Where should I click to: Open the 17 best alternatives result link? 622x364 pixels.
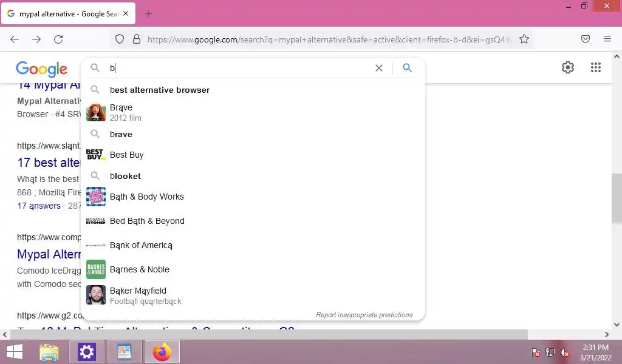[49, 163]
